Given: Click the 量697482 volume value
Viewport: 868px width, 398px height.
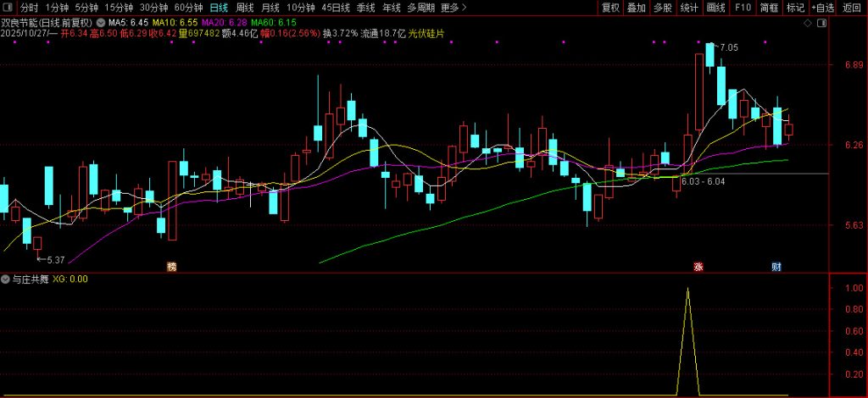Looking at the screenshot, I should coord(198,34).
